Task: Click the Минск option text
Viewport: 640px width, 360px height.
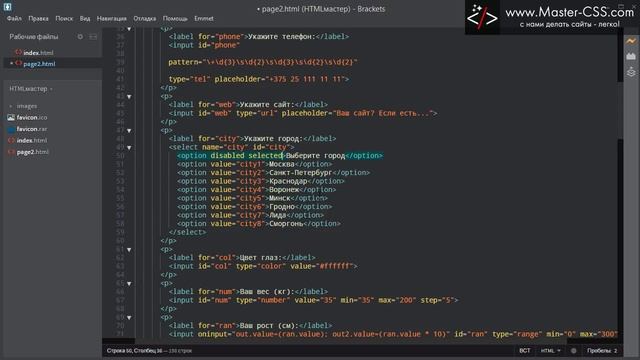Action: 280,198
